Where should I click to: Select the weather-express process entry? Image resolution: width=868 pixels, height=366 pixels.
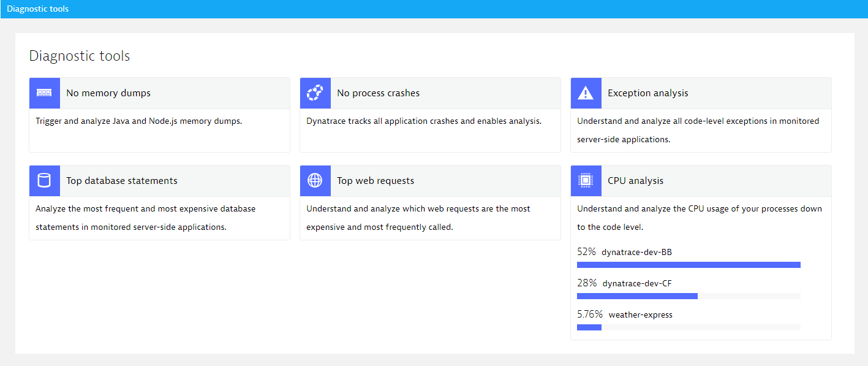pyautogui.click(x=640, y=315)
